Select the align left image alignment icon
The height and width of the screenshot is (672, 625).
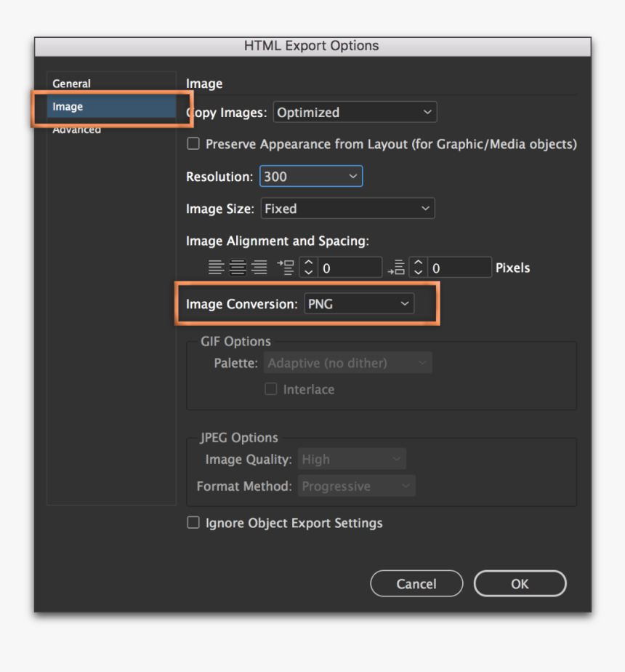pos(216,268)
